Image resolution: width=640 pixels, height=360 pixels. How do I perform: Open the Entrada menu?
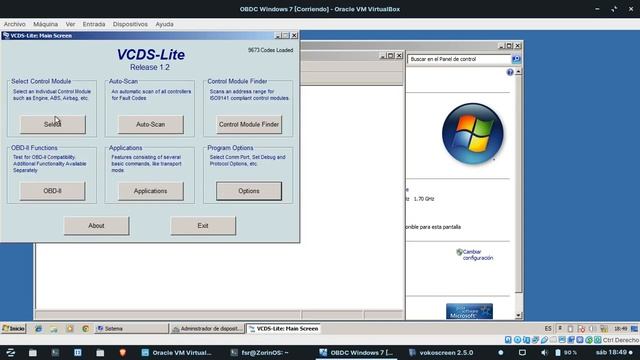point(94,24)
